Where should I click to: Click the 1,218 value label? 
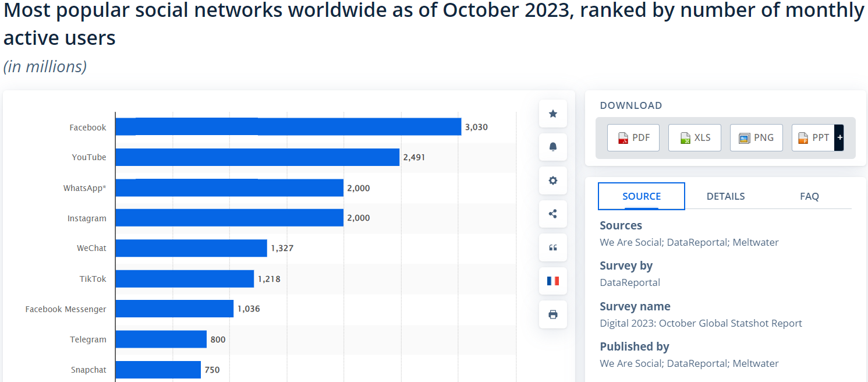pos(269,279)
